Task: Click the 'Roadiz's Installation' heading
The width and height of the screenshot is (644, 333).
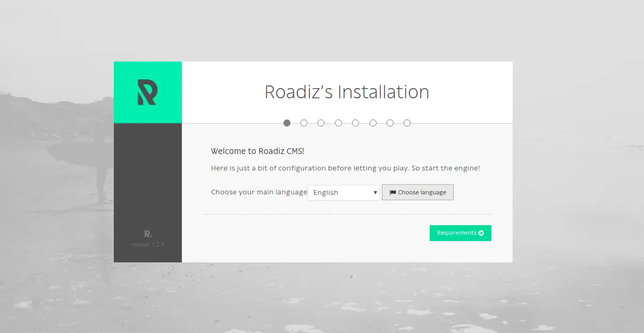Action: point(347,92)
